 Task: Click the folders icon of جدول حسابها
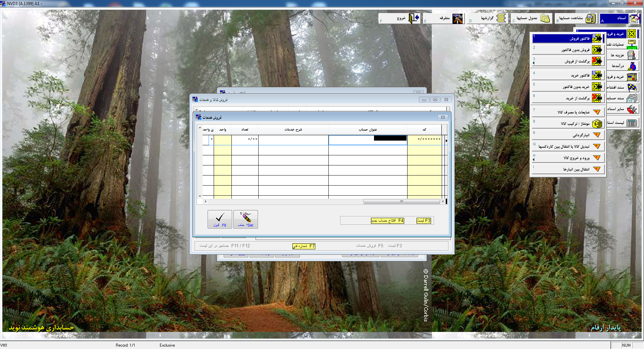click(x=545, y=18)
